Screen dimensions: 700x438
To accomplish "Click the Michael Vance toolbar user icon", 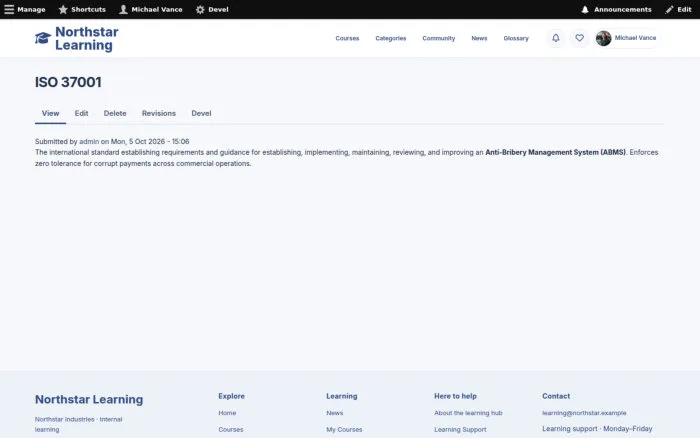I will click(123, 9).
